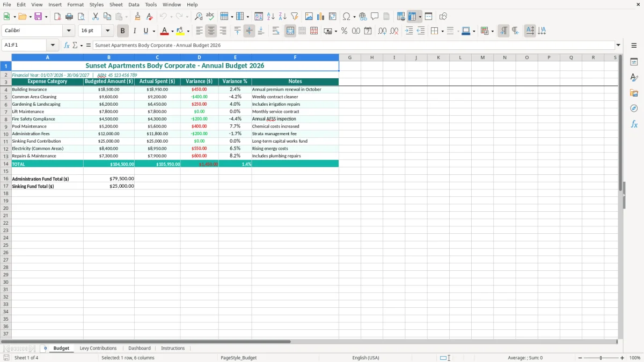Toggle Wrap Text
Screen dimensions: 644x362
point(276,31)
